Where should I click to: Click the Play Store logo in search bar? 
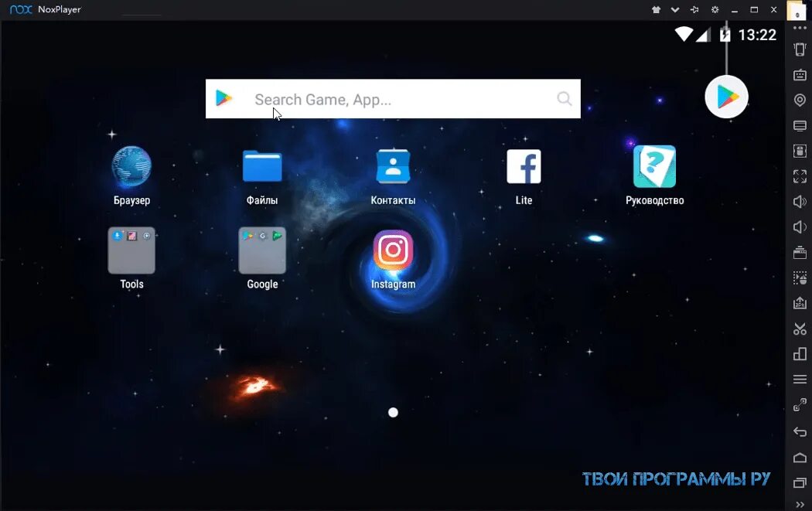[223, 98]
